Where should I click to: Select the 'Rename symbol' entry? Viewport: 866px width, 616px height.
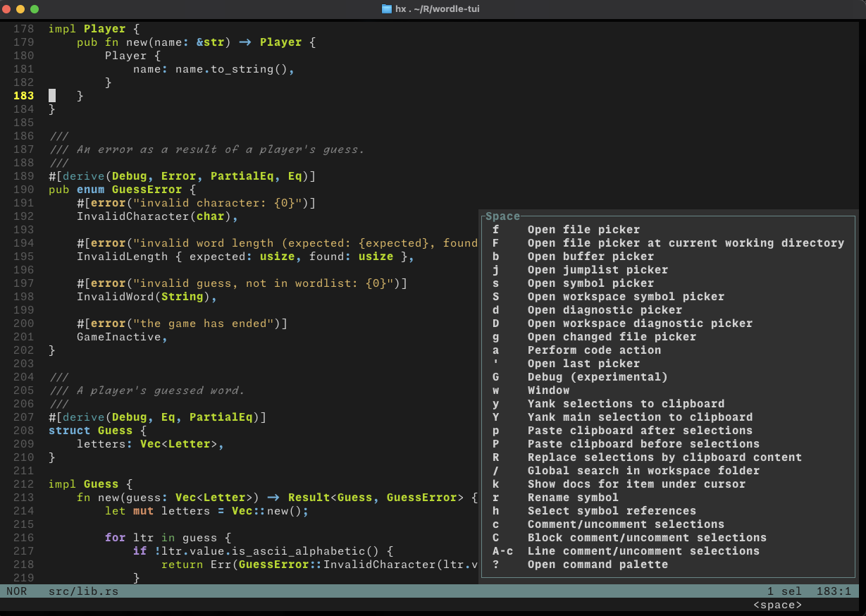point(573,498)
